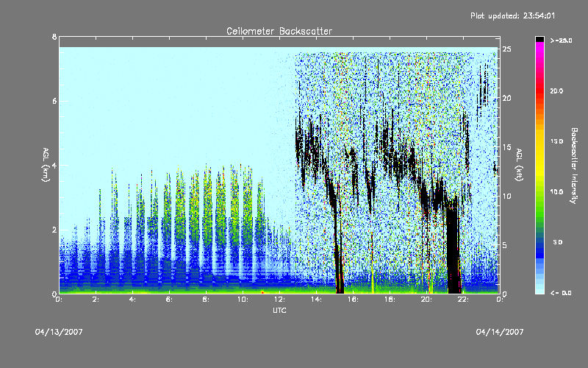This screenshot has width=588, height=368.
Task: Click the "20:" hour tick on the UTC axis
Action: tap(427, 300)
